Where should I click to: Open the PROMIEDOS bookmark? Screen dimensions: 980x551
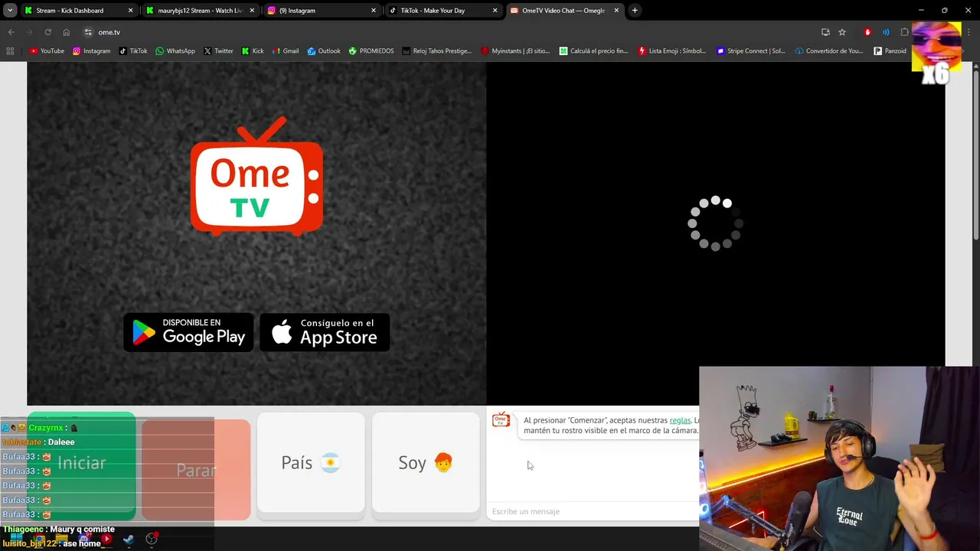(x=371, y=51)
